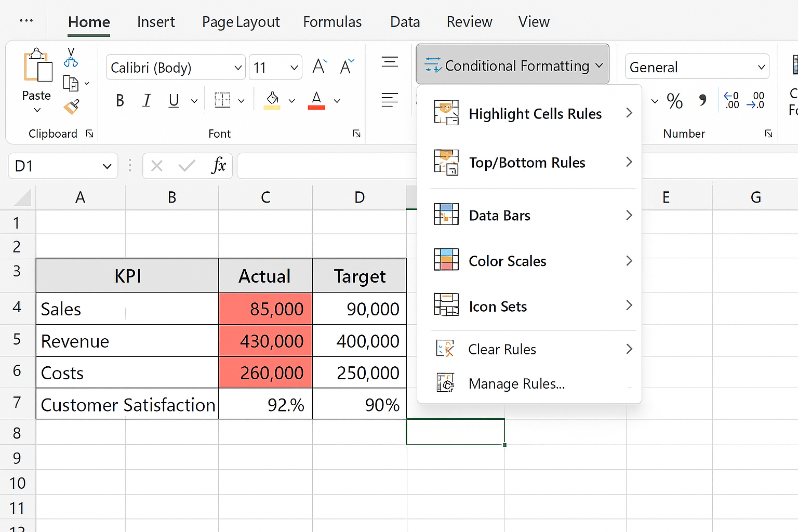Click the top center align icon
798x532 pixels.
tap(390, 62)
